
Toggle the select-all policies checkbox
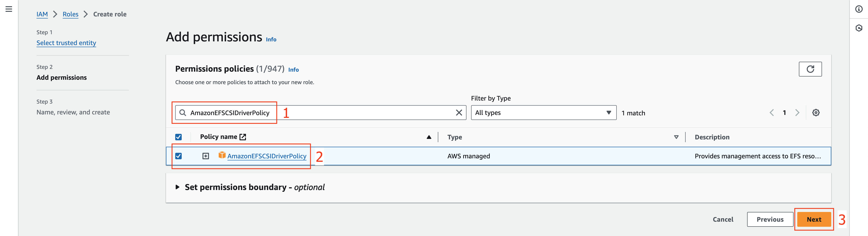(179, 137)
